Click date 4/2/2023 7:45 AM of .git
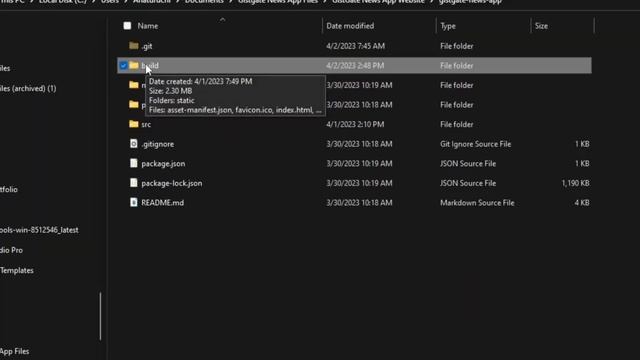This screenshot has height=360, width=640. coord(356,46)
